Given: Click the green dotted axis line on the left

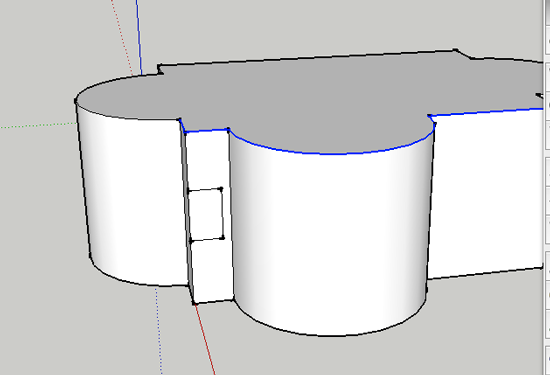Looking at the screenshot, I should 38,125.
